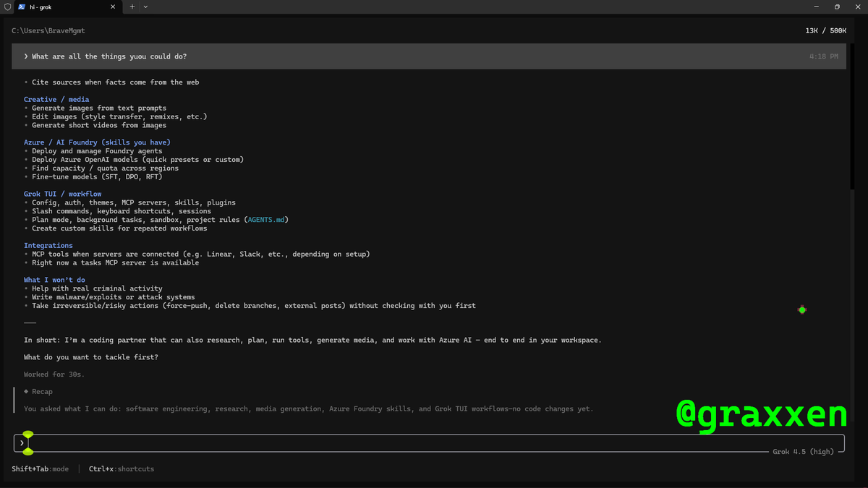Minimize the terminal window
Image resolution: width=868 pixels, height=488 pixels.
[x=817, y=7]
